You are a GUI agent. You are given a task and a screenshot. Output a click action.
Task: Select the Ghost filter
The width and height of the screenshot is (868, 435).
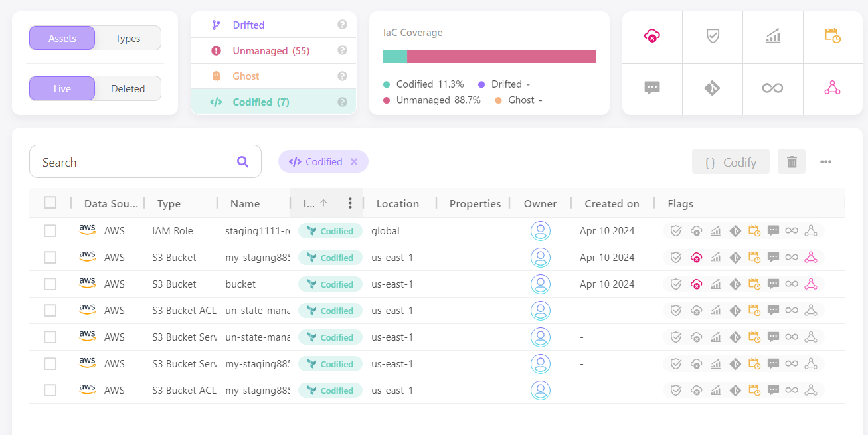pos(274,76)
